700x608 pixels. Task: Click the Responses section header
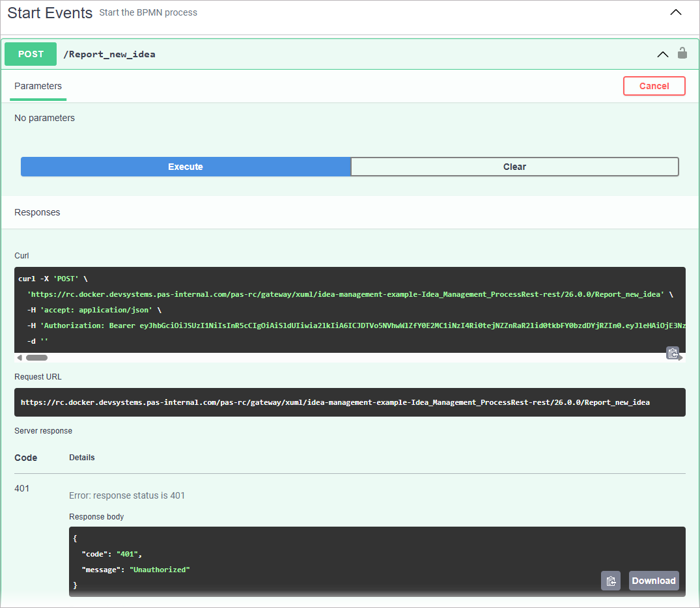pos(37,212)
